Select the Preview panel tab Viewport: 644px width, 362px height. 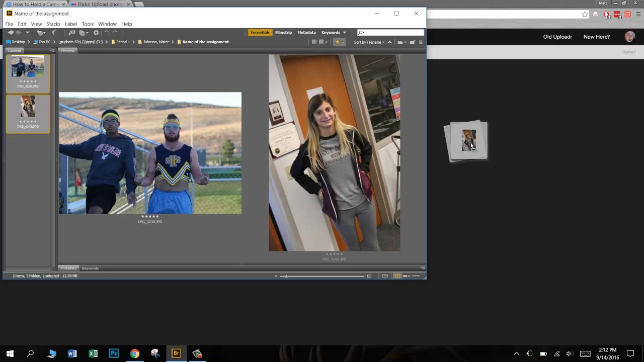(67, 51)
